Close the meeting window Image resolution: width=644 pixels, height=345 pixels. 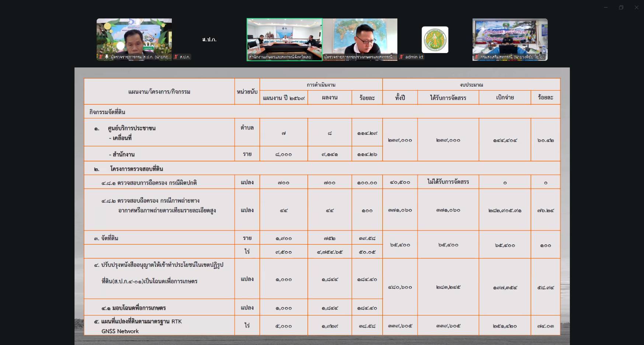pyautogui.click(x=637, y=7)
